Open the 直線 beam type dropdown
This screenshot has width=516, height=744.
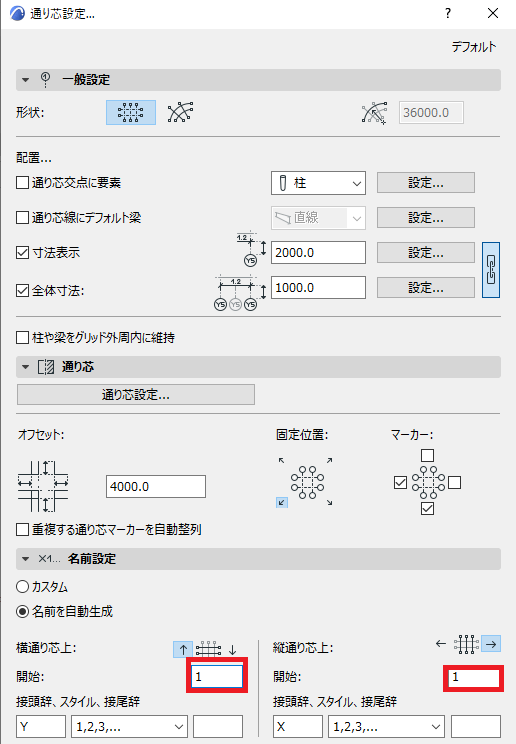[318, 218]
